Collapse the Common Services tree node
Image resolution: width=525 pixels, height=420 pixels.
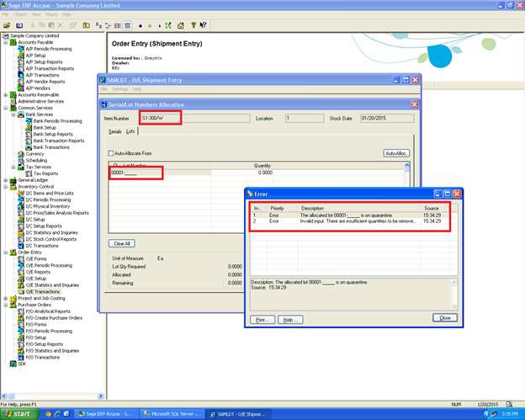[x=5, y=108]
